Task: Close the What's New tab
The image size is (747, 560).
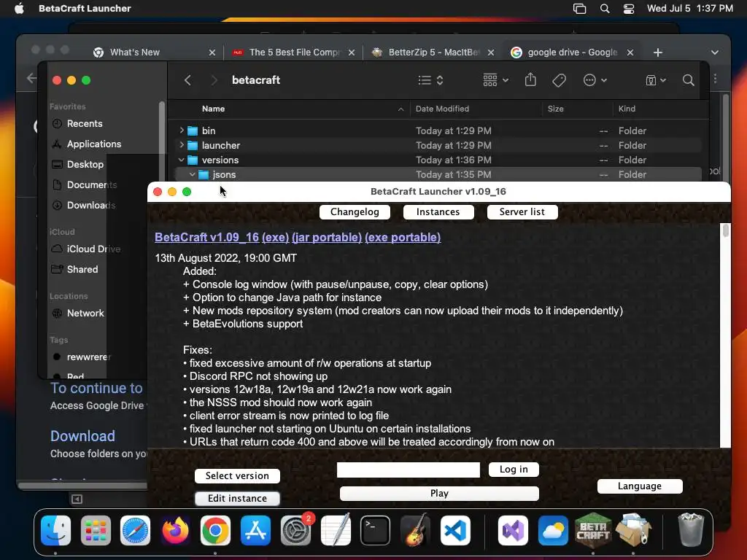Action: [212, 52]
